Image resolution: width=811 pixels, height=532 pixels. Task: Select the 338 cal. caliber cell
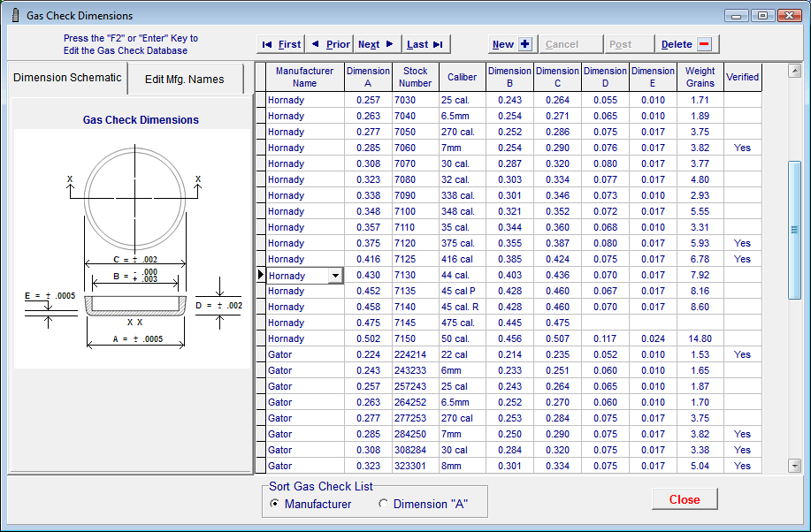click(463, 195)
